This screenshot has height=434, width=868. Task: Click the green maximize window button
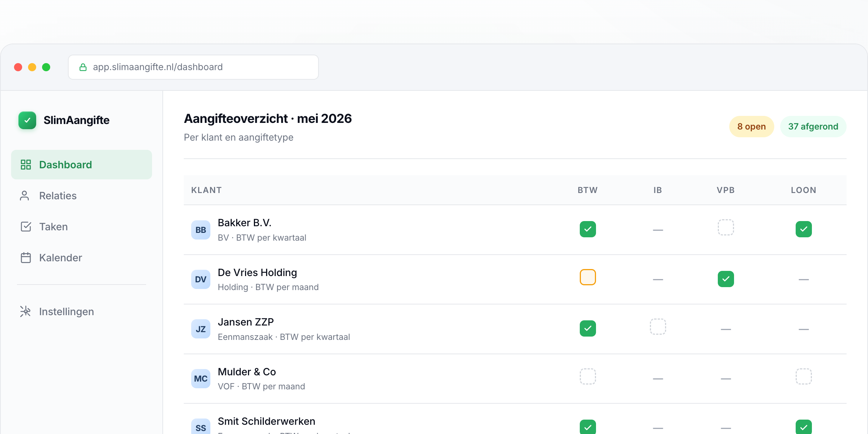pyautogui.click(x=46, y=67)
